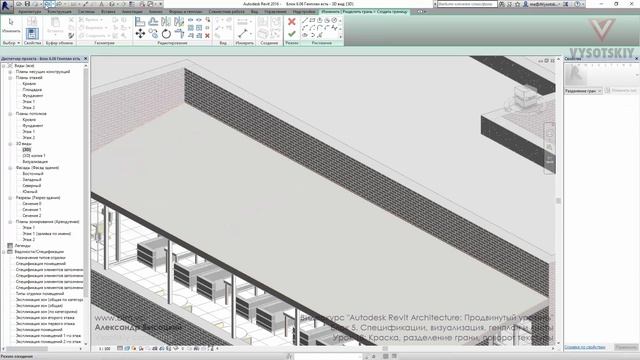Select the Copy tool

pos(153,33)
